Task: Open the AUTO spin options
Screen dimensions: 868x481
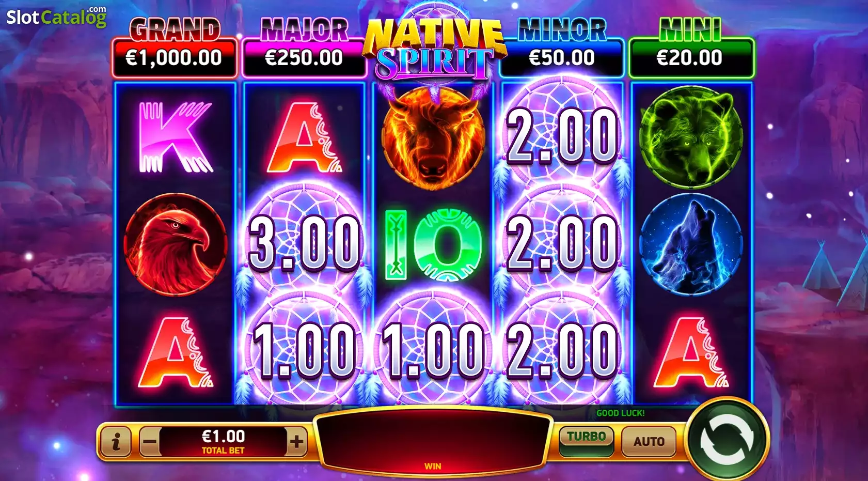Action: point(649,441)
